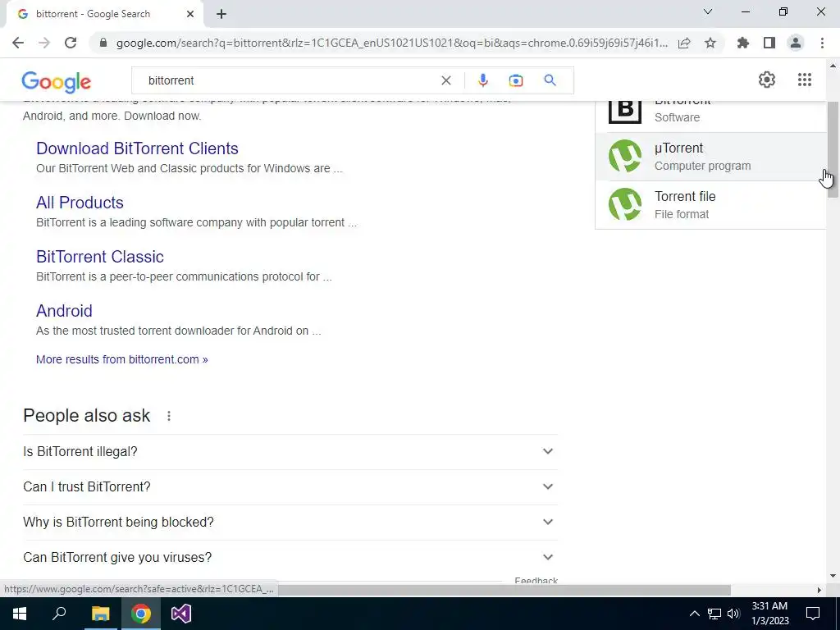
Task: Go to the Google homepage logo
Action: tap(57, 81)
